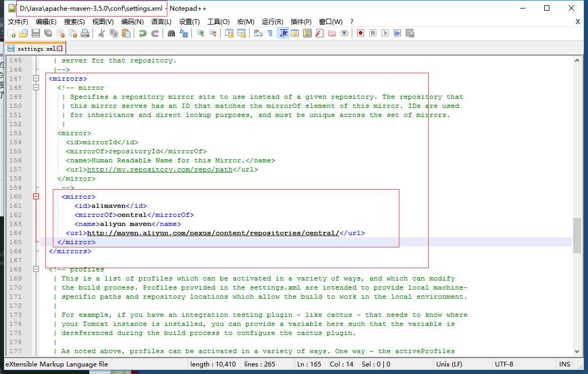Open the 搜索(S) menu

[x=74, y=22]
